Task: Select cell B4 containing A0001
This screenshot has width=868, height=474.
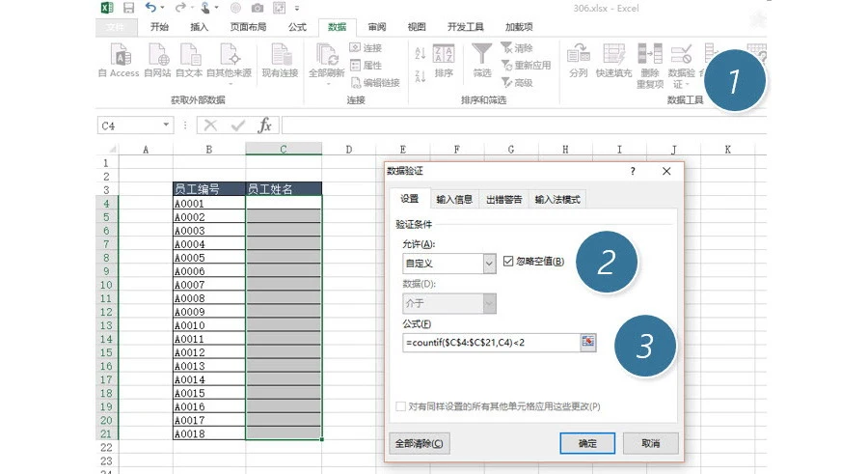Action: [x=208, y=204]
